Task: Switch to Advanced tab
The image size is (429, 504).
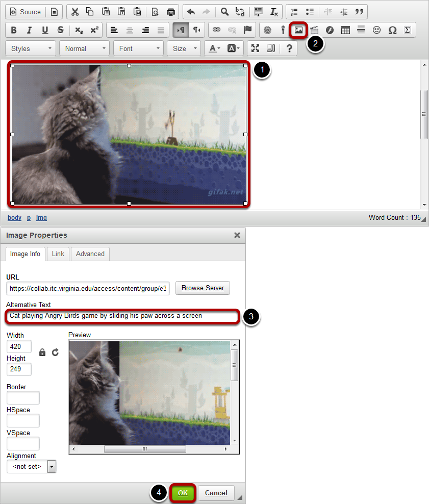Action: (90, 254)
